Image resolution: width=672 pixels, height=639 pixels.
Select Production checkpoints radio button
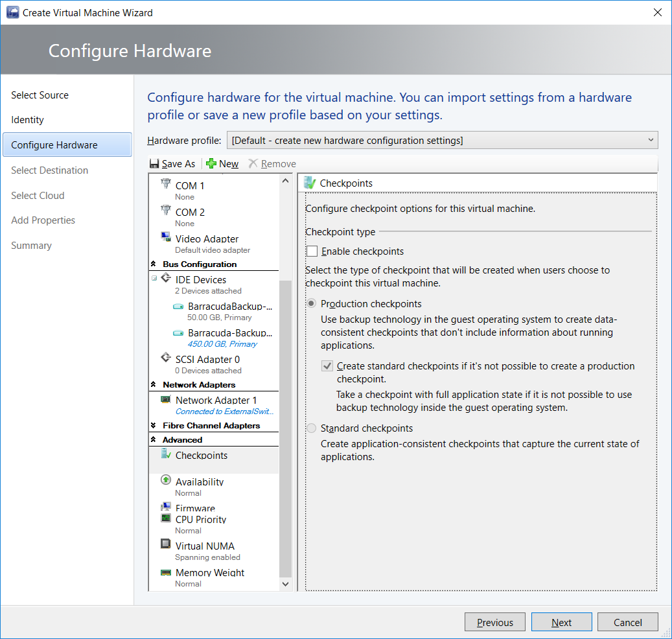pos(312,303)
